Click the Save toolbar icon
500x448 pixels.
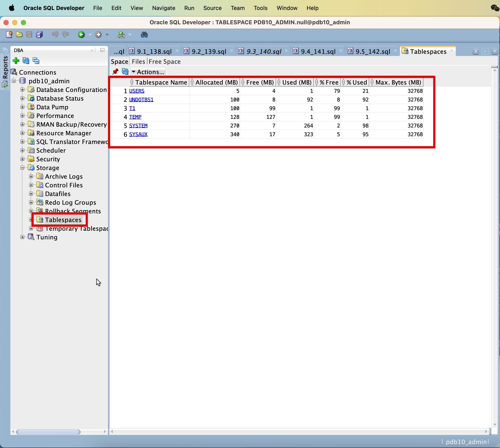coord(29,35)
